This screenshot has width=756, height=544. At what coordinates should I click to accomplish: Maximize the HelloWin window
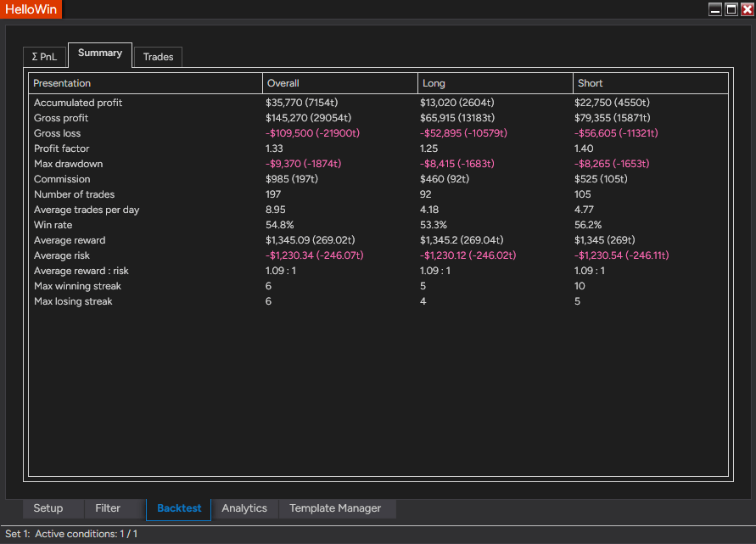coord(731,9)
